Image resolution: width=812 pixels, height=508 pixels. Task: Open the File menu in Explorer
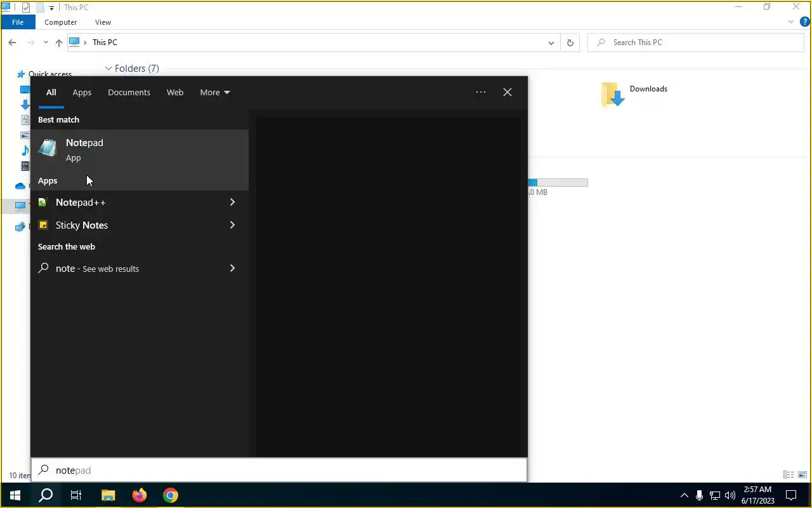coord(18,22)
